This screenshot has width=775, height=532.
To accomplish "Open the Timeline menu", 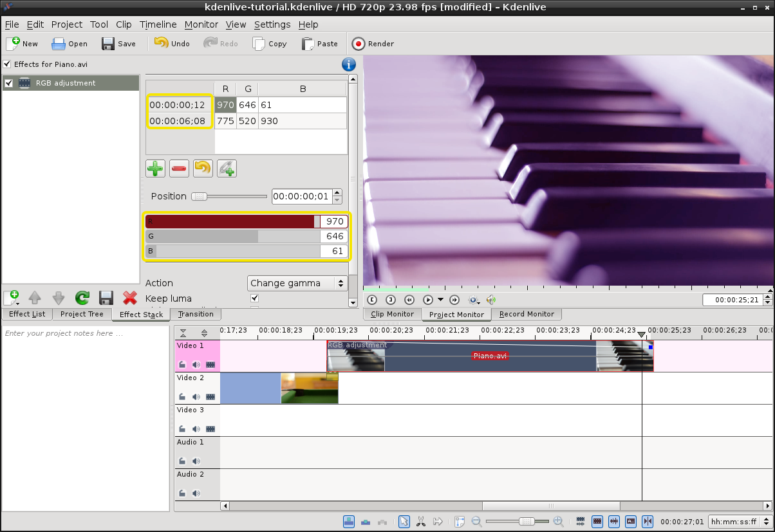I will [x=158, y=24].
